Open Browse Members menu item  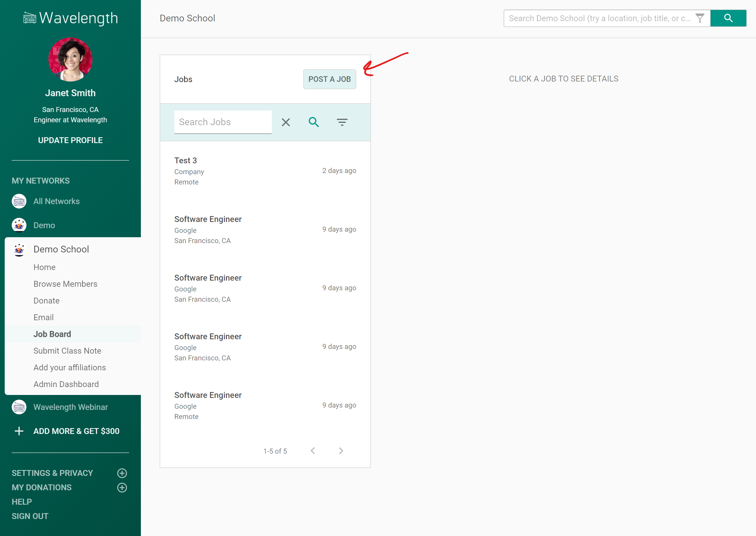click(65, 284)
